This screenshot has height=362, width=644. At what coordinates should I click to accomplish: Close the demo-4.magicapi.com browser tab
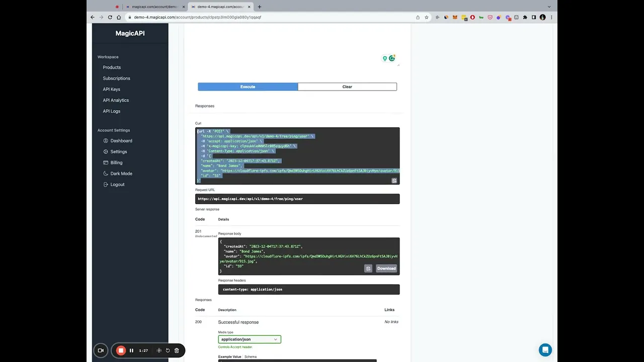point(249,7)
